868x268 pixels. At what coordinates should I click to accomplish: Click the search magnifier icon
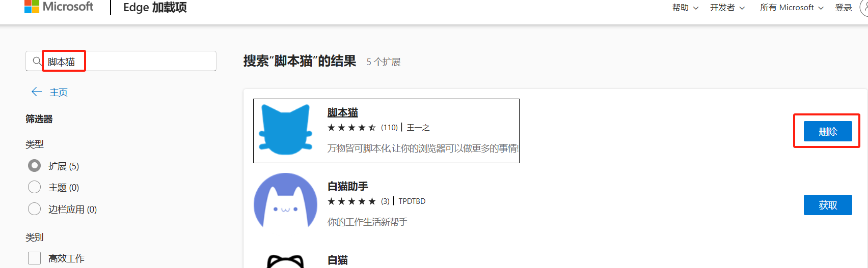tap(37, 61)
